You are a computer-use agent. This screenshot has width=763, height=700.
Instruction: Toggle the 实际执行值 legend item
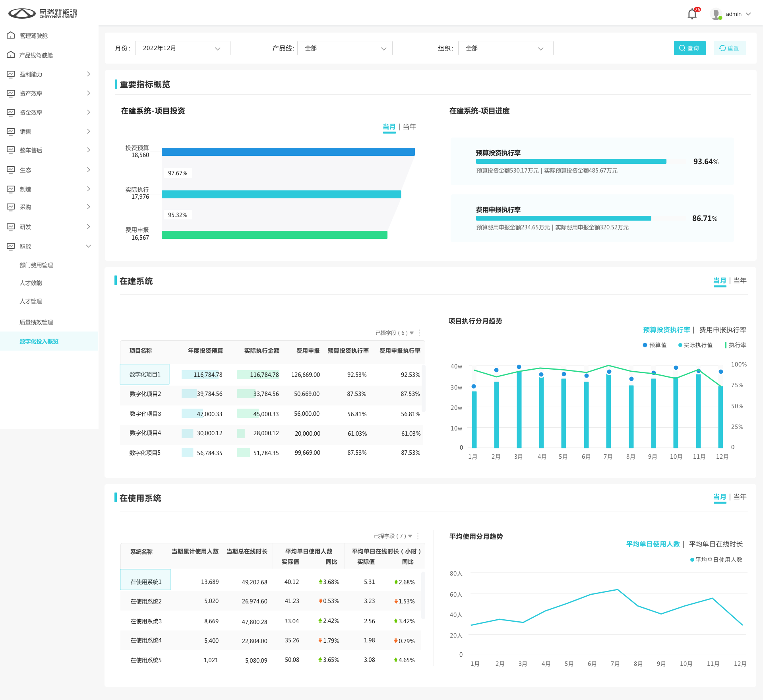point(695,345)
